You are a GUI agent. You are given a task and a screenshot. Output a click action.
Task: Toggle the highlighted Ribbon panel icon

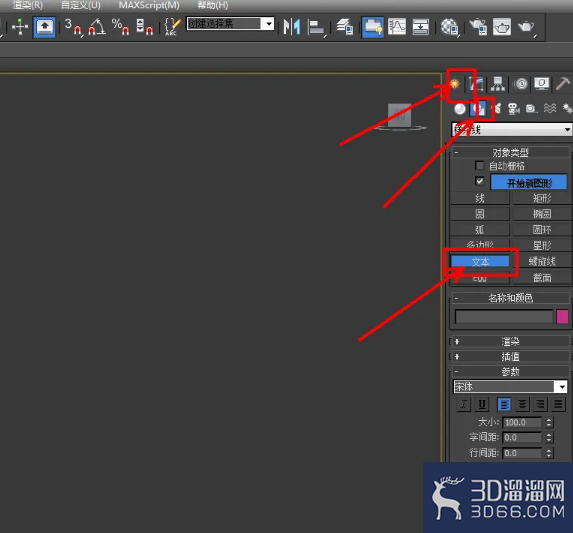pyautogui.click(x=373, y=27)
